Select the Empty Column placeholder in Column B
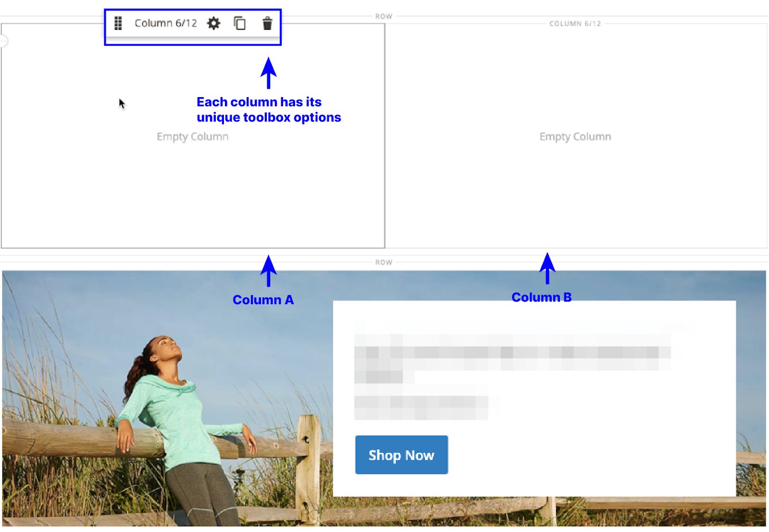Viewport: 769px width, 532px height. [x=574, y=136]
